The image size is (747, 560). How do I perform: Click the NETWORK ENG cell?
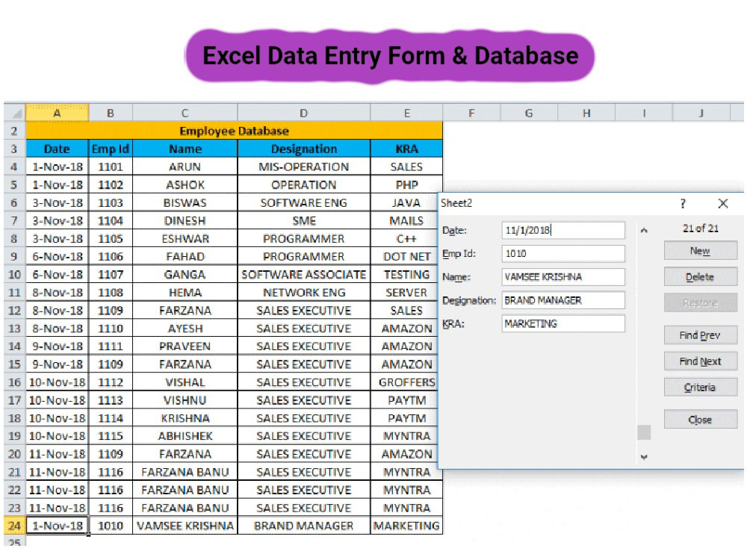304,293
